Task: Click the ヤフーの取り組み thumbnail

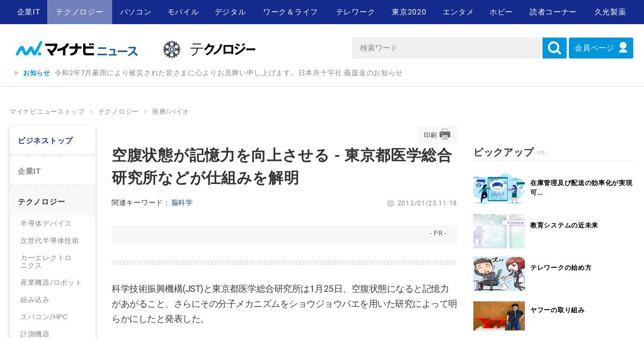Action: pos(499,316)
